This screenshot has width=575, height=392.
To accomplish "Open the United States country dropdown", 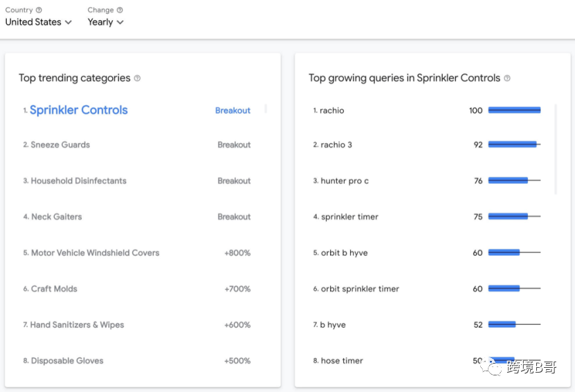I will pyautogui.click(x=39, y=22).
